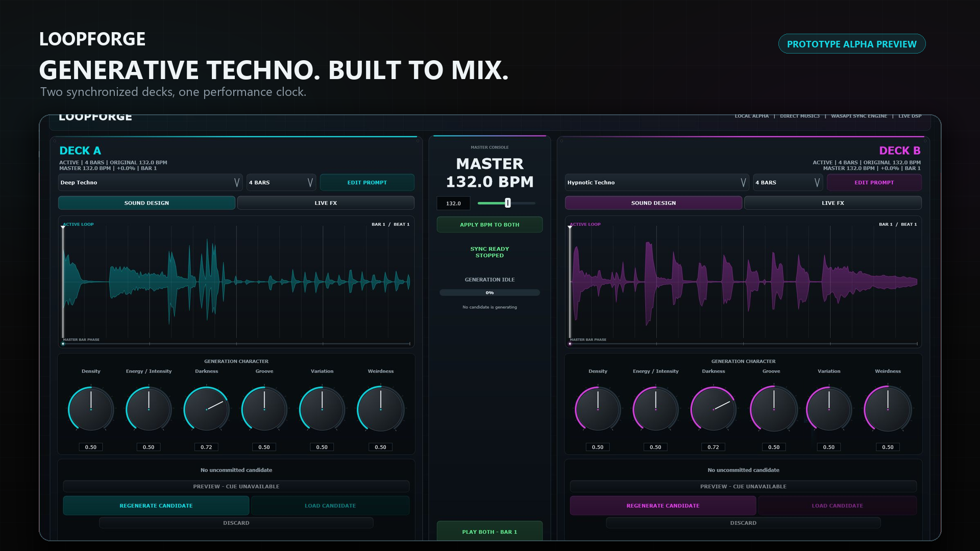The image size is (980, 551).
Task: Click Deck B Preview - Cue Unavailable bar
Action: pos(743,487)
